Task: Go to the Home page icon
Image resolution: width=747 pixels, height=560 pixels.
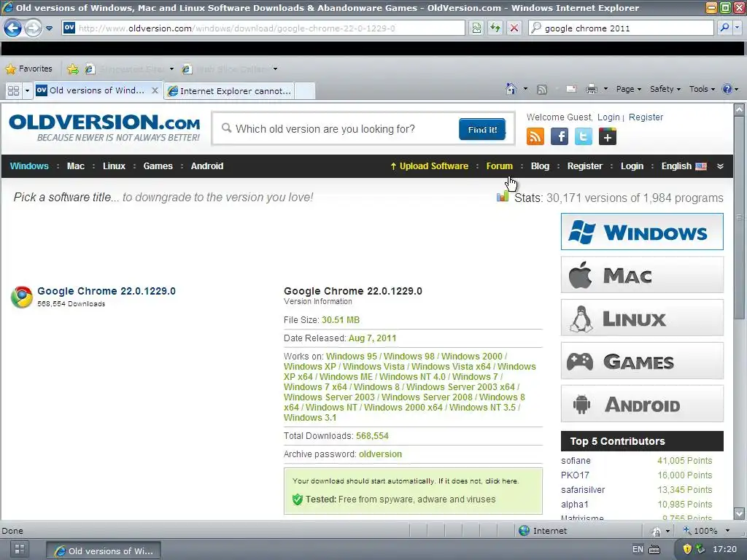Action: pyautogui.click(x=511, y=88)
